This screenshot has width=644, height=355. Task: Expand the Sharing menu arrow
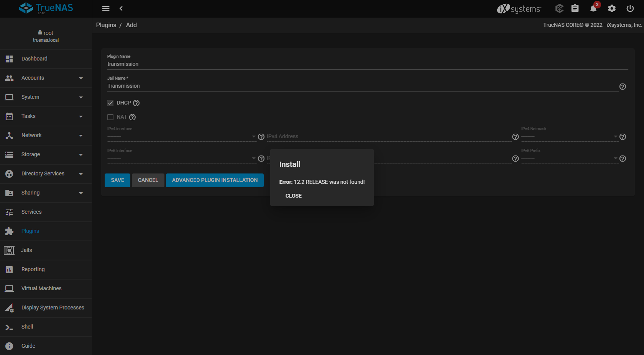(81, 193)
